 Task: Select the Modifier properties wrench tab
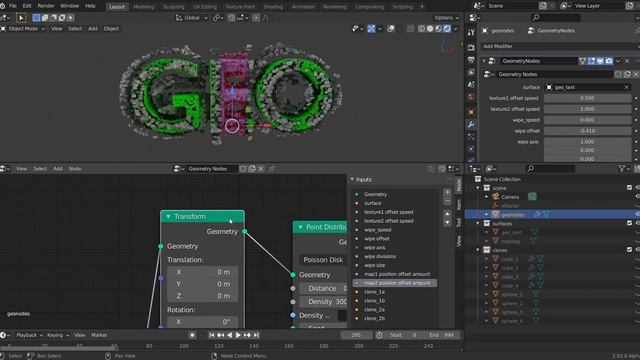coord(471,124)
